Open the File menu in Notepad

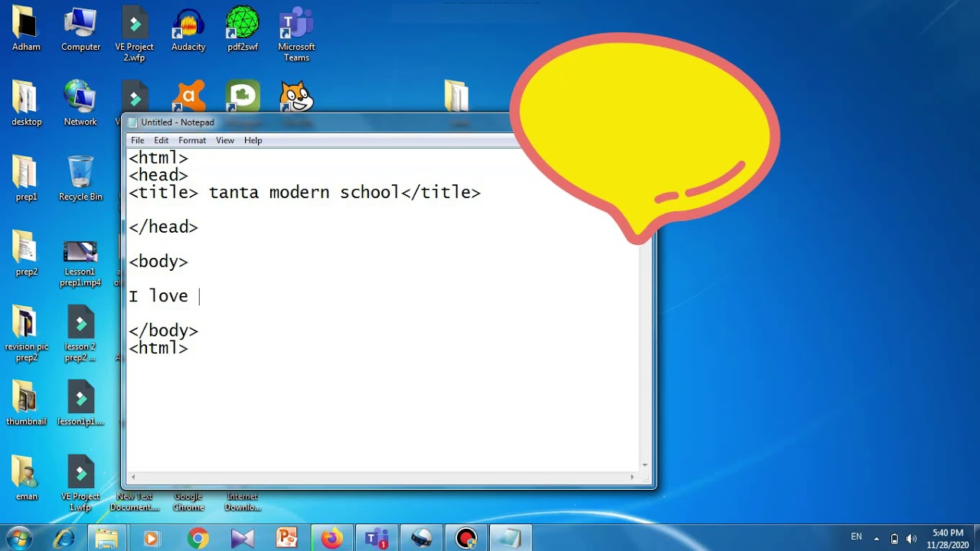pyautogui.click(x=138, y=140)
